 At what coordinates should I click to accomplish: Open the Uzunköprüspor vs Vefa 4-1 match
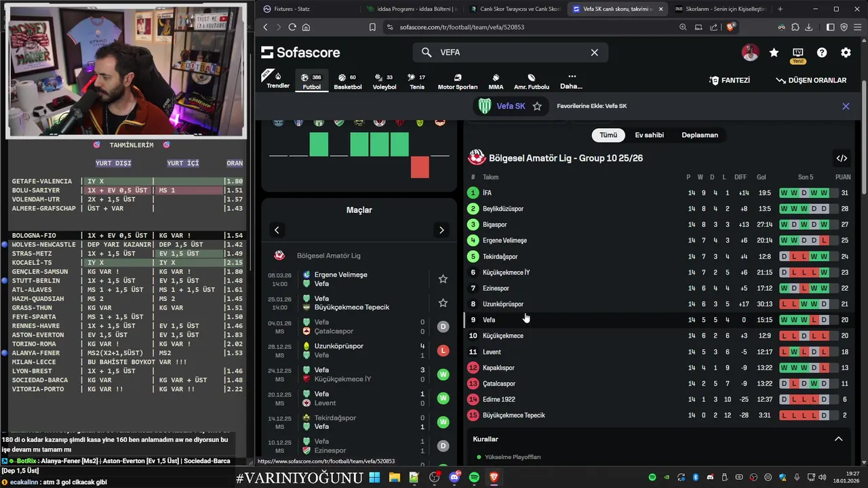pos(359,350)
